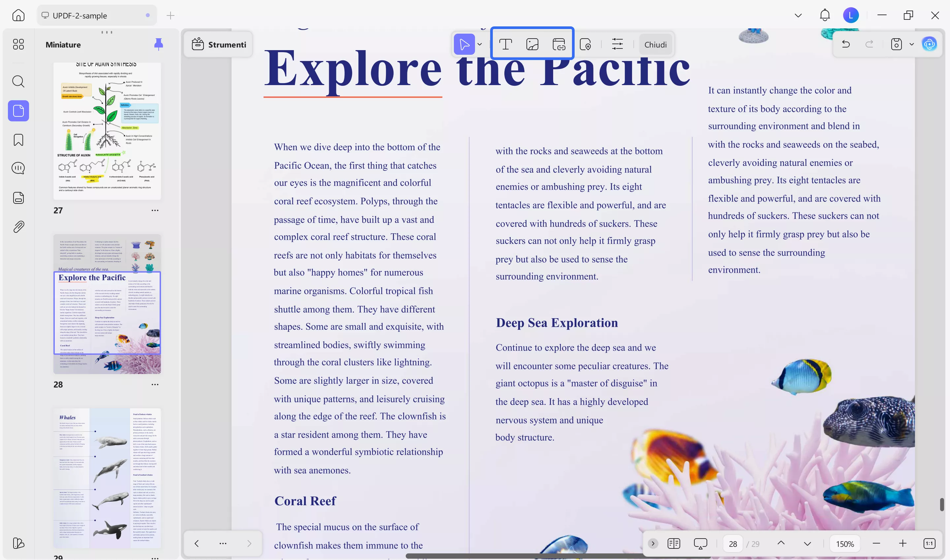Toggle the two-page spread view
Viewport: 950px width, 560px height.
pyautogui.click(x=674, y=544)
